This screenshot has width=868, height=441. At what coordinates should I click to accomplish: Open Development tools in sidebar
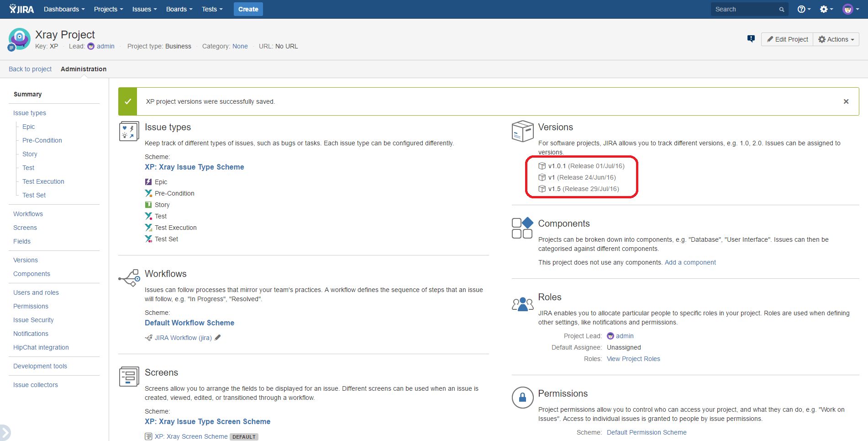click(40, 366)
